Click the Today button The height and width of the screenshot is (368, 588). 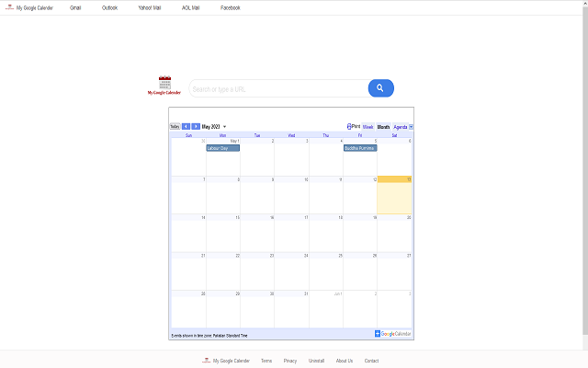[175, 127]
